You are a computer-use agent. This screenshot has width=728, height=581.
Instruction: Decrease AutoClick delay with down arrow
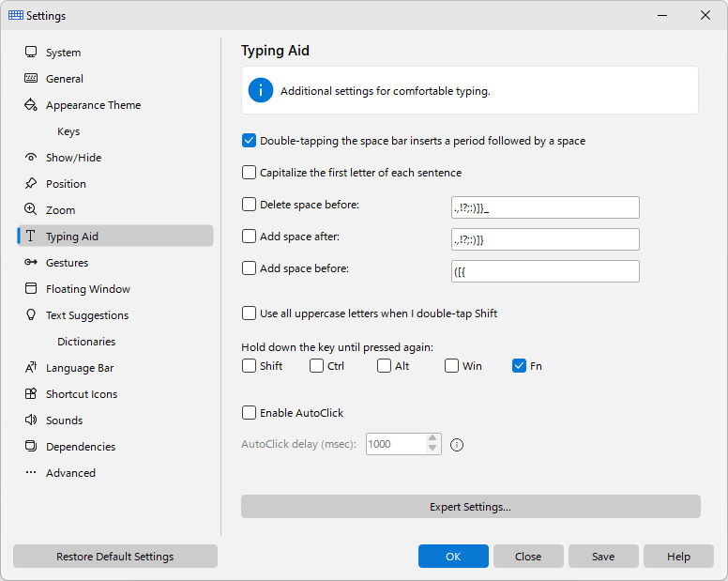[432, 449]
